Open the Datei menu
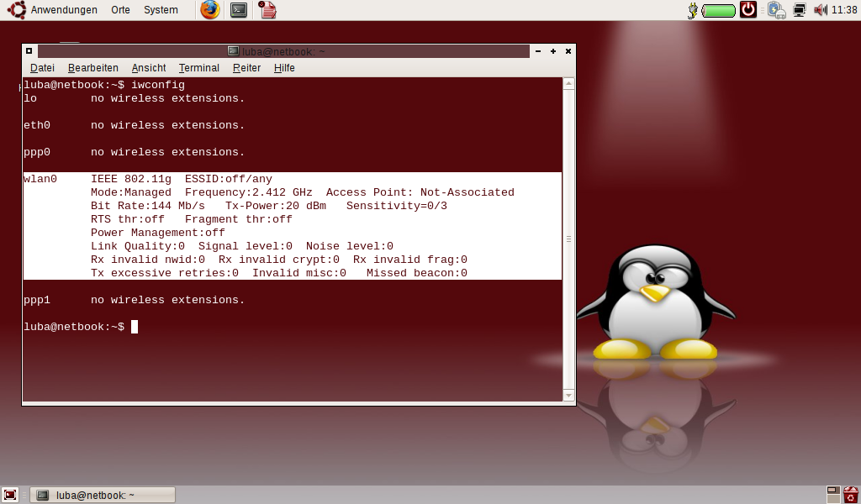The height and width of the screenshot is (504, 861). coord(42,68)
